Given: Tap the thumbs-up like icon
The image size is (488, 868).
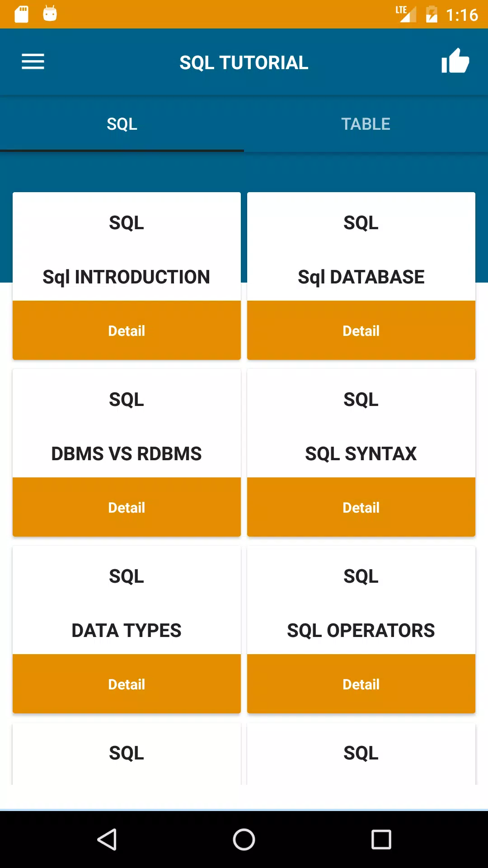Looking at the screenshot, I should 455,61.
